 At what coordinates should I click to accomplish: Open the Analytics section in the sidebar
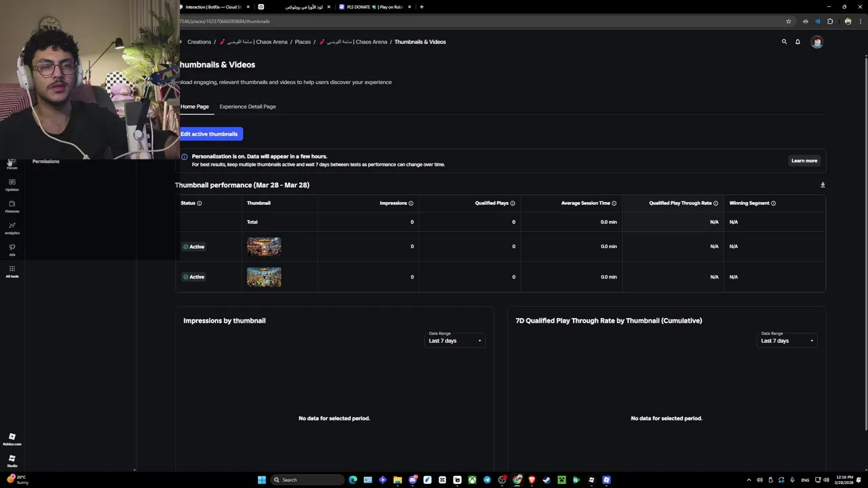coord(12,228)
